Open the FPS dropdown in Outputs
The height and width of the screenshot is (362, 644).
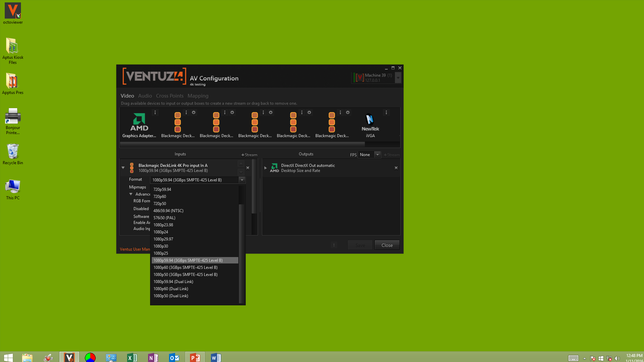pos(377,155)
